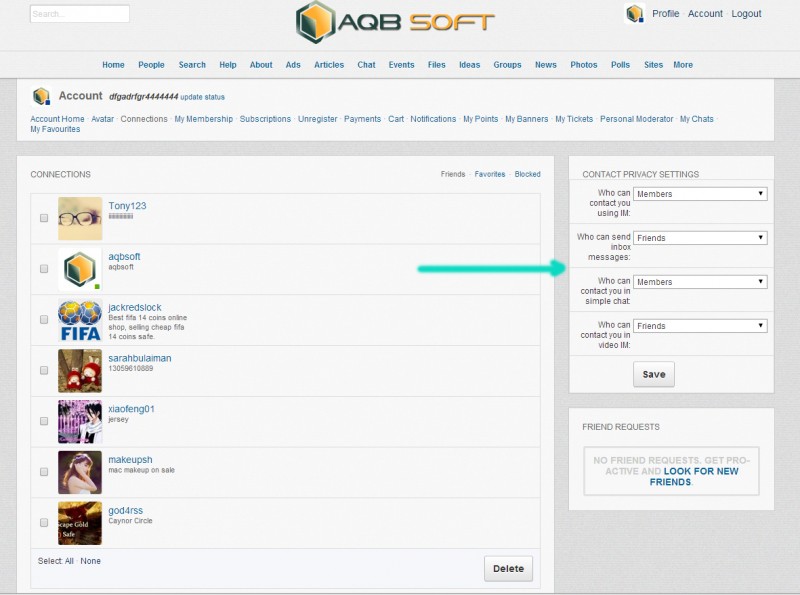This screenshot has height=595, width=800.
Task: Open the My Membership link
Action: coord(204,119)
